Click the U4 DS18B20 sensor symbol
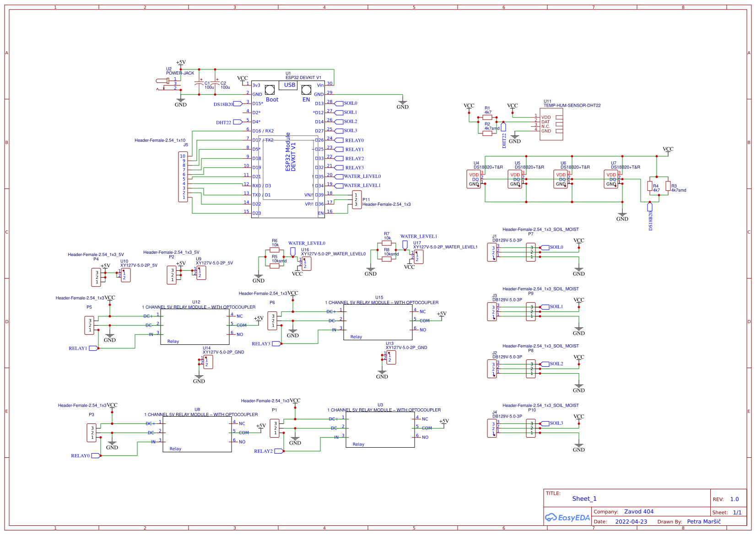 pos(474,179)
